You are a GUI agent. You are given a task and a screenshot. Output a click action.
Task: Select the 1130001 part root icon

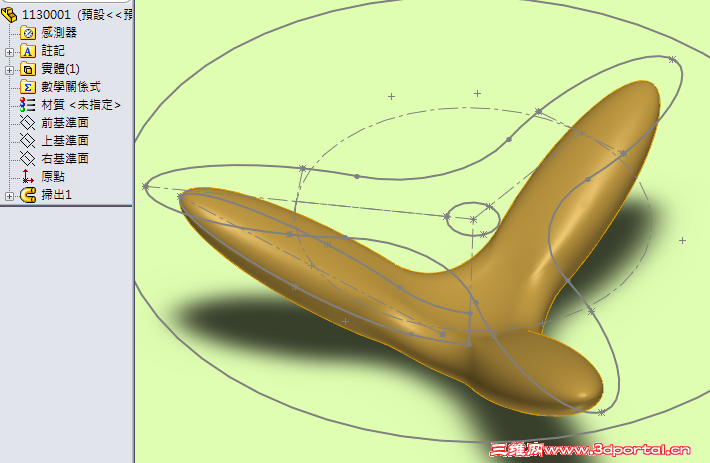[9, 15]
